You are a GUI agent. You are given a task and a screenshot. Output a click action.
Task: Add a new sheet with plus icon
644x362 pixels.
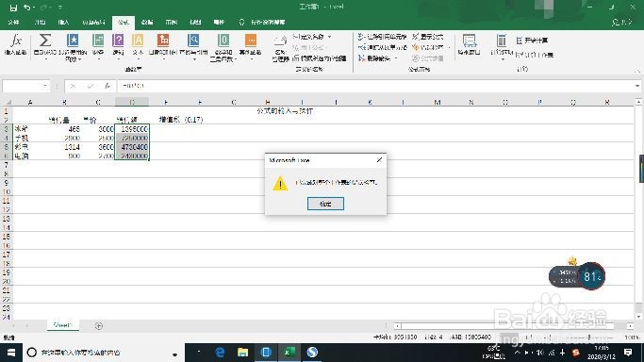99,326
